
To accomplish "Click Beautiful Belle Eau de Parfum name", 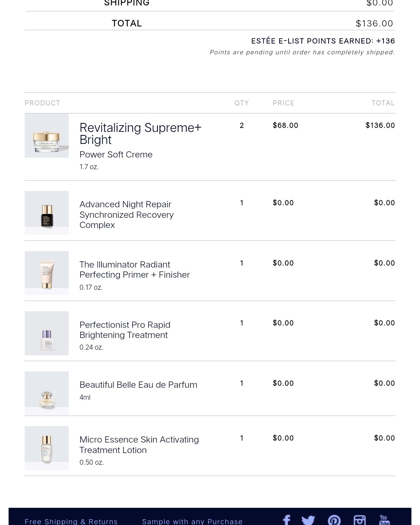I will pos(138,385).
